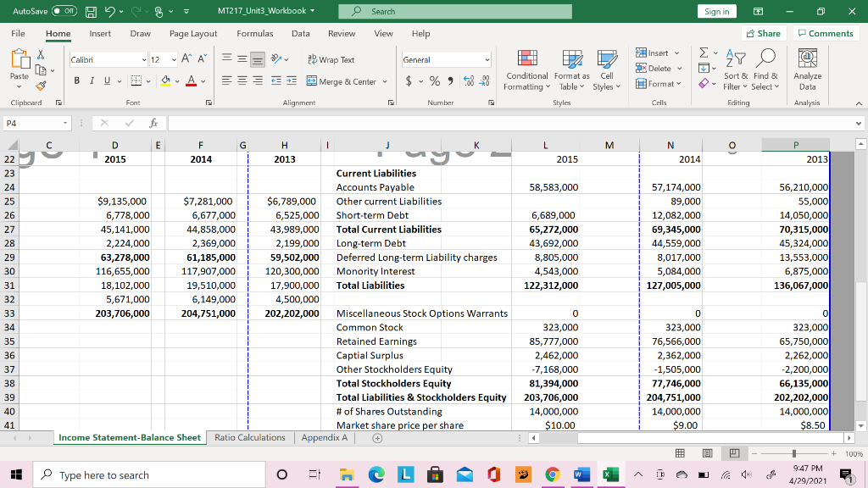
Task: Click the Sign in link
Action: pyautogui.click(x=716, y=11)
